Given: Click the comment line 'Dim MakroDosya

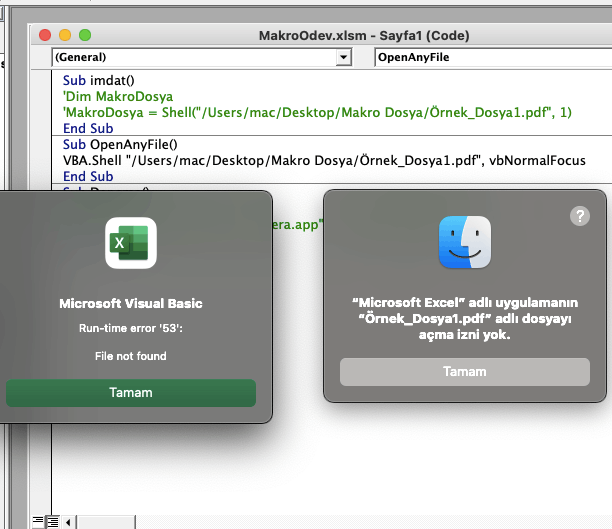Looking at the screenshot, I should point(118,96).
